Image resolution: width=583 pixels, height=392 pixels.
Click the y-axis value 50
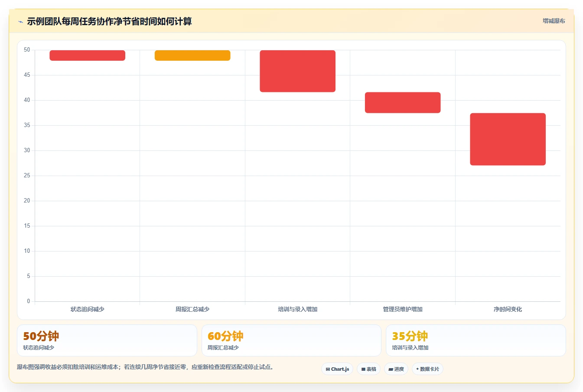click(x=27, y=50)
